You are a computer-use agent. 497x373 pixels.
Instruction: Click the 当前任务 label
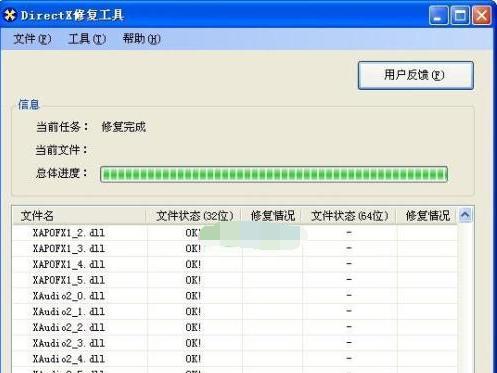tap(62, 127)
